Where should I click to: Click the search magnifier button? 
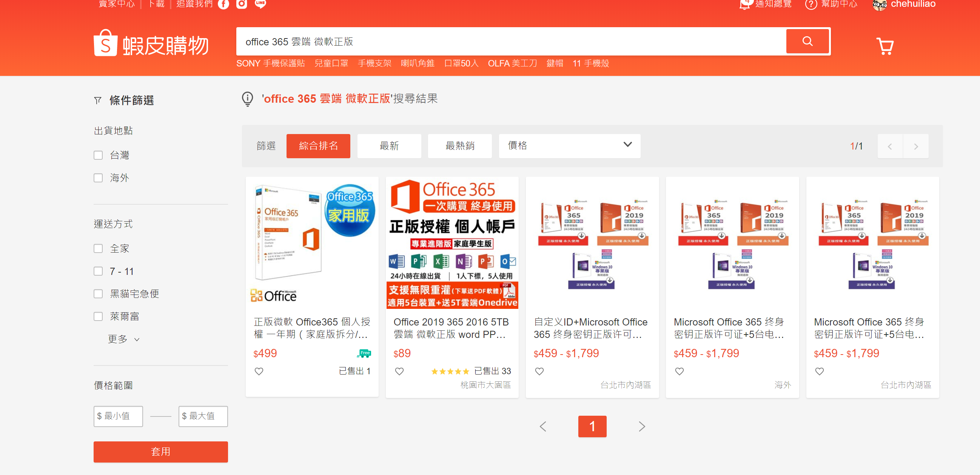click(807, 41)
